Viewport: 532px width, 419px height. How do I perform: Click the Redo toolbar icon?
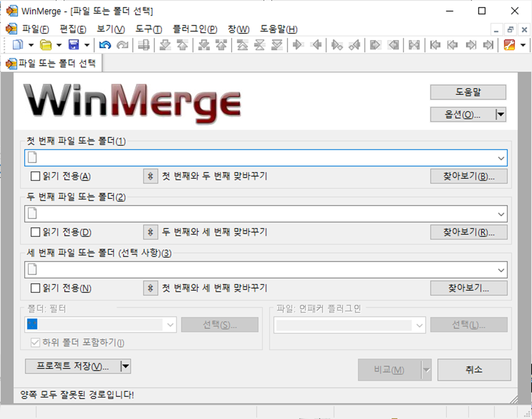tap(122, 45)
